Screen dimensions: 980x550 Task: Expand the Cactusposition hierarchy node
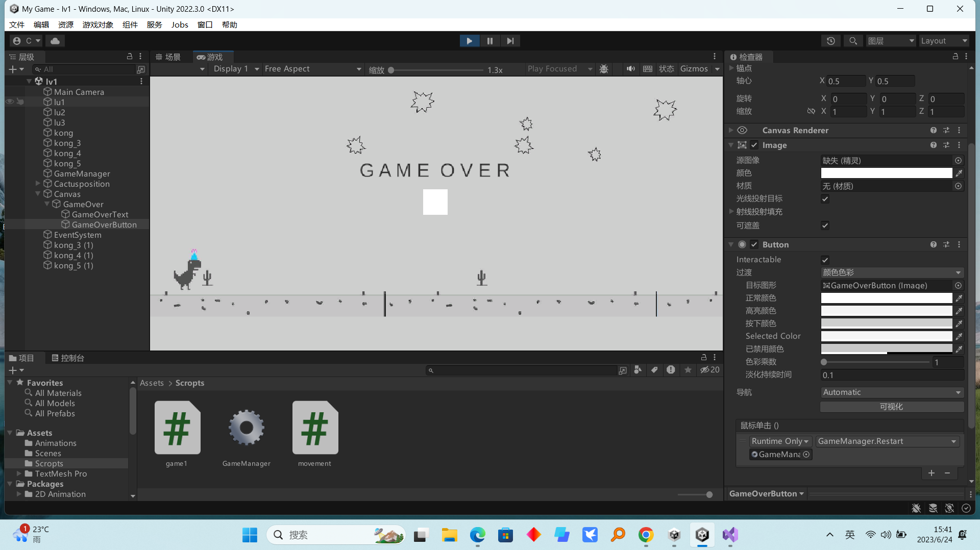click(38, 184)
